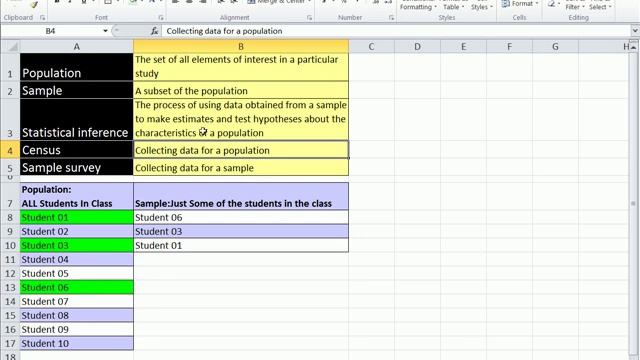Select column C header

click(371, 47)
